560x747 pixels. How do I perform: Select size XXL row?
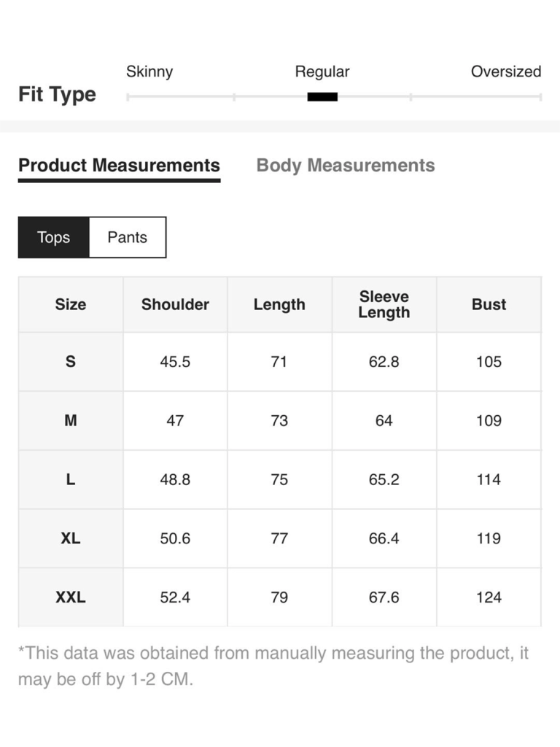point(70,597)
